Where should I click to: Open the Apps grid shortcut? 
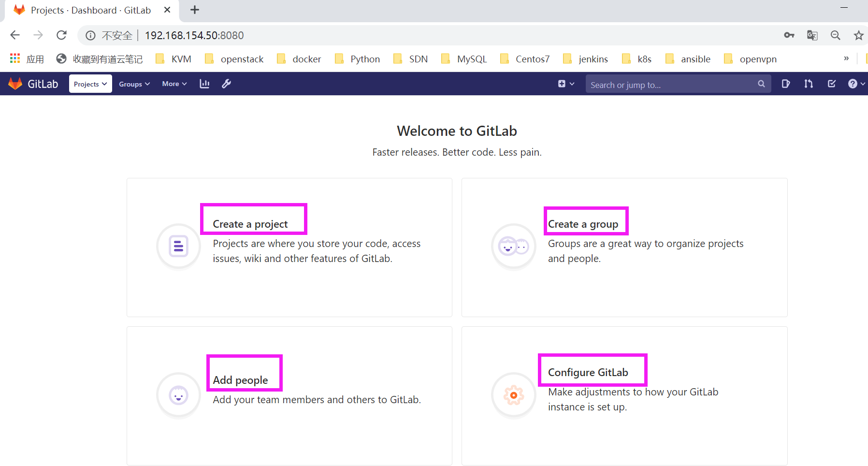click(x=27, y=59)
